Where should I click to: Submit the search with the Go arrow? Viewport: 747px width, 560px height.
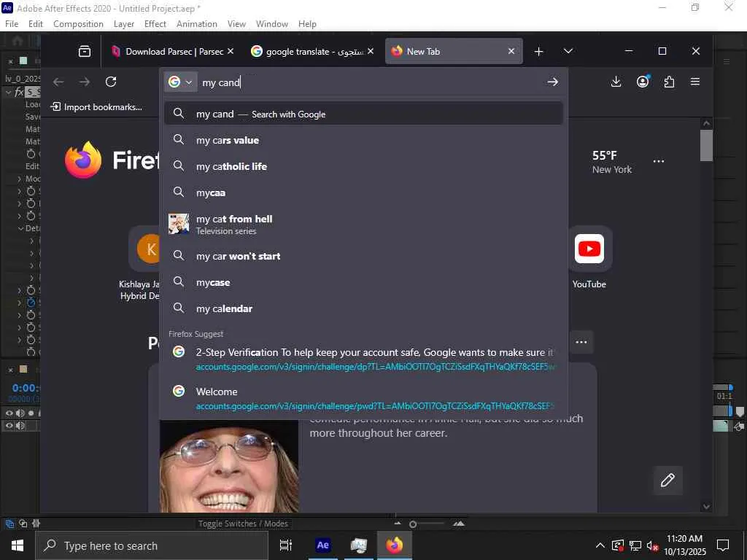click(553, 82)
